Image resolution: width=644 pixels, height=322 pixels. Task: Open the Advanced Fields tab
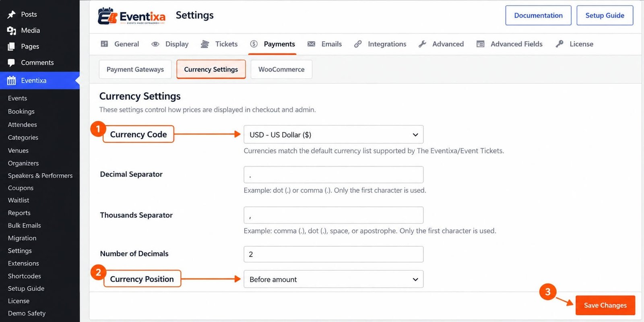[x=510, y=44]
